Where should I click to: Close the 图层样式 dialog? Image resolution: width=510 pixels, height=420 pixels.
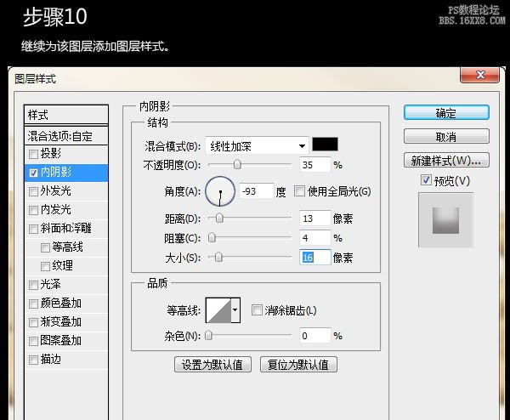pyautogui.click(x=479, y=75)
